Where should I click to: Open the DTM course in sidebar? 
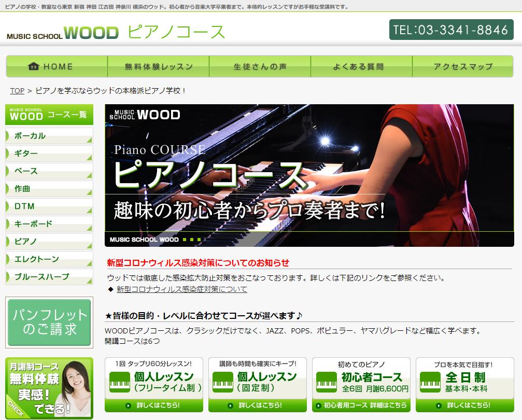49,206
